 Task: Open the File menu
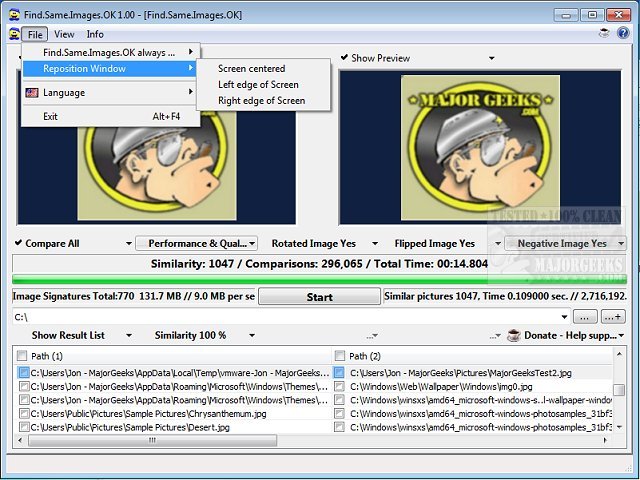click(x=35, y=34)
